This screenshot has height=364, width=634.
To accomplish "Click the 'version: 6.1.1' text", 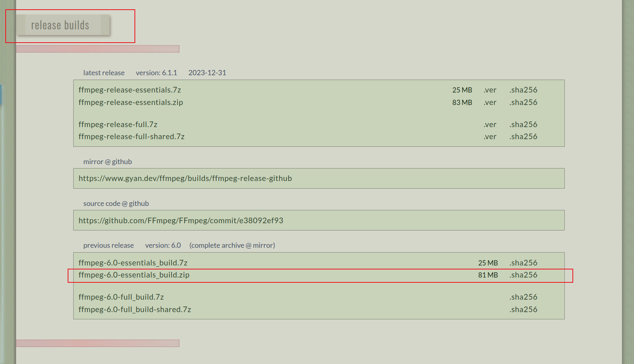I will pyautogui.click(x=156, y=73).
